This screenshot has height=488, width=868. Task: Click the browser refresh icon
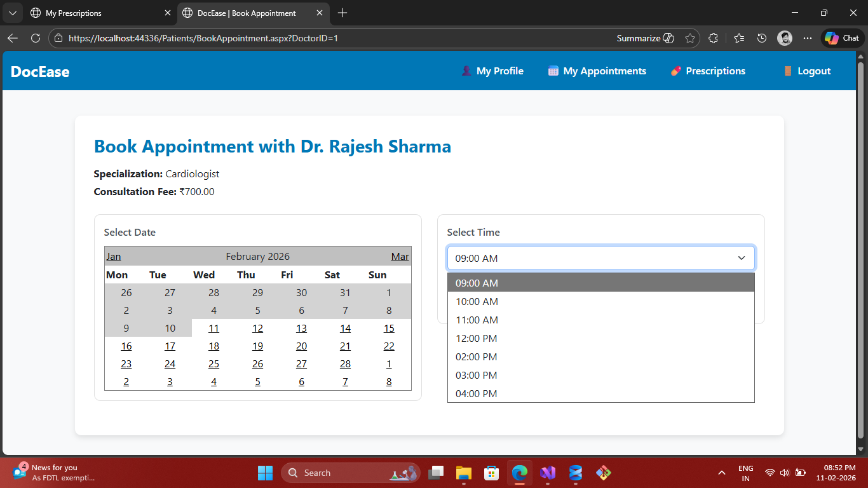pos(36,38)
